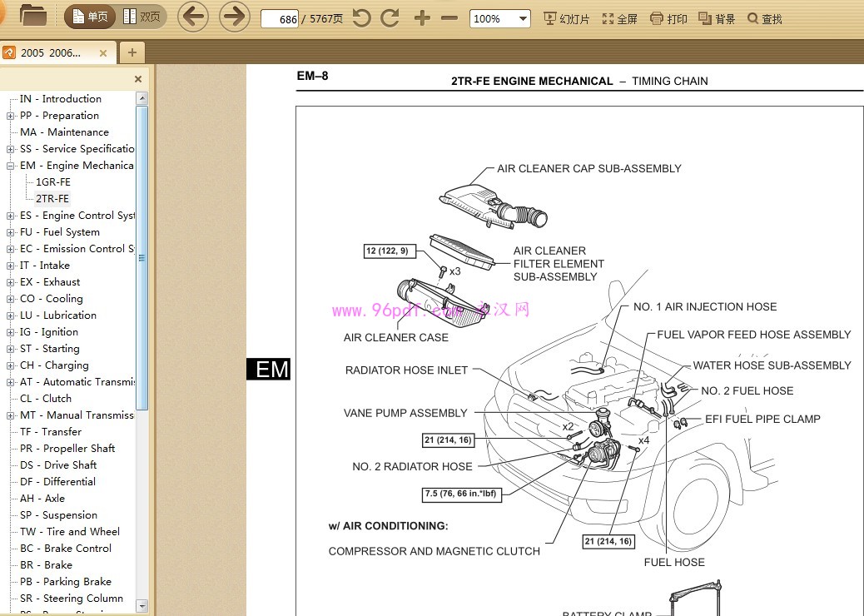
Task: Add a new tab with plus button
Action: 132,53
